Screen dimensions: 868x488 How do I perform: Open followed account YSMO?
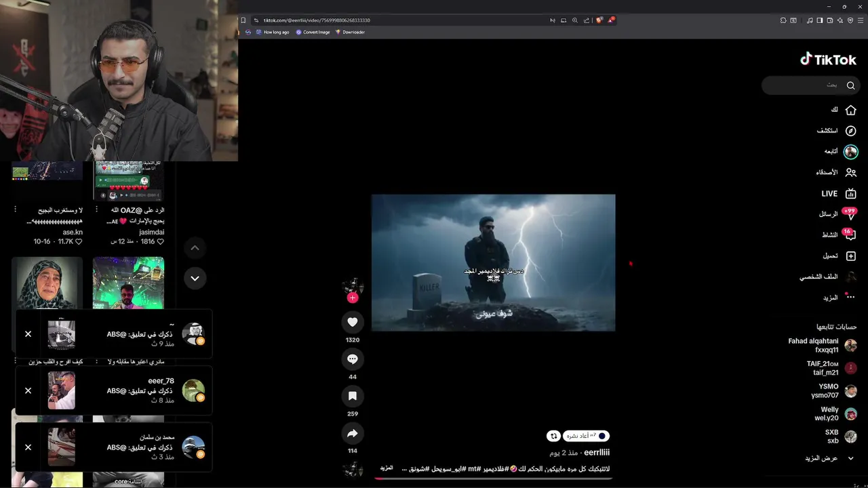[x=834, y=391]
